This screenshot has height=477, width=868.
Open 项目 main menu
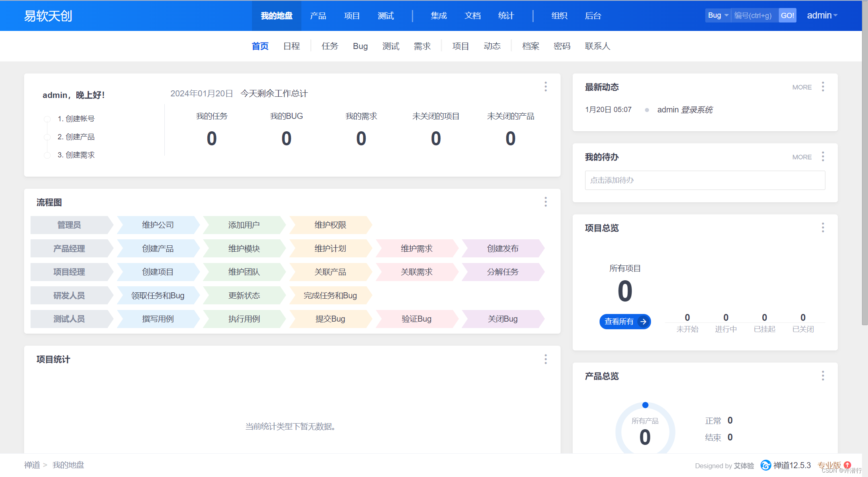click(x=352, y=16)
